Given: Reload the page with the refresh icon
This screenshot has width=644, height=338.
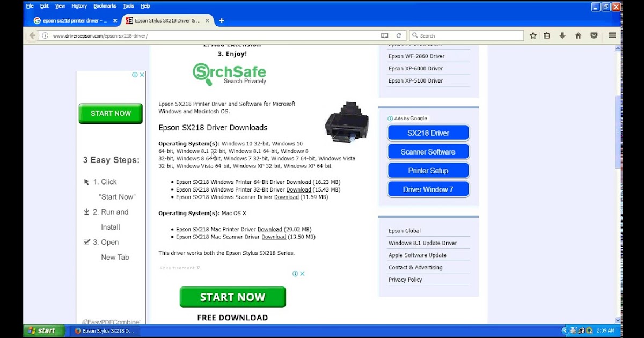Looking at the screenshot, I should coord(399,35).
